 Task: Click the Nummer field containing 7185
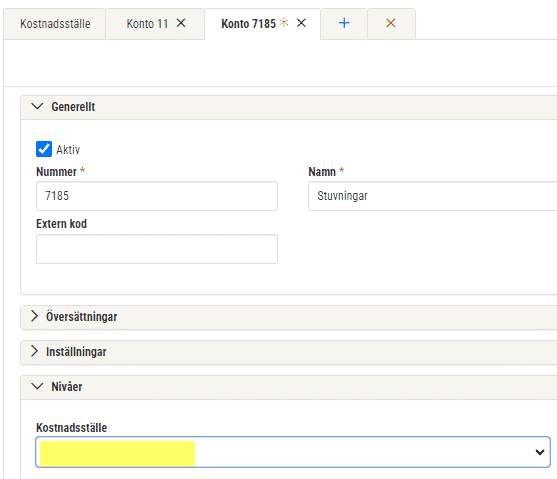157,196
